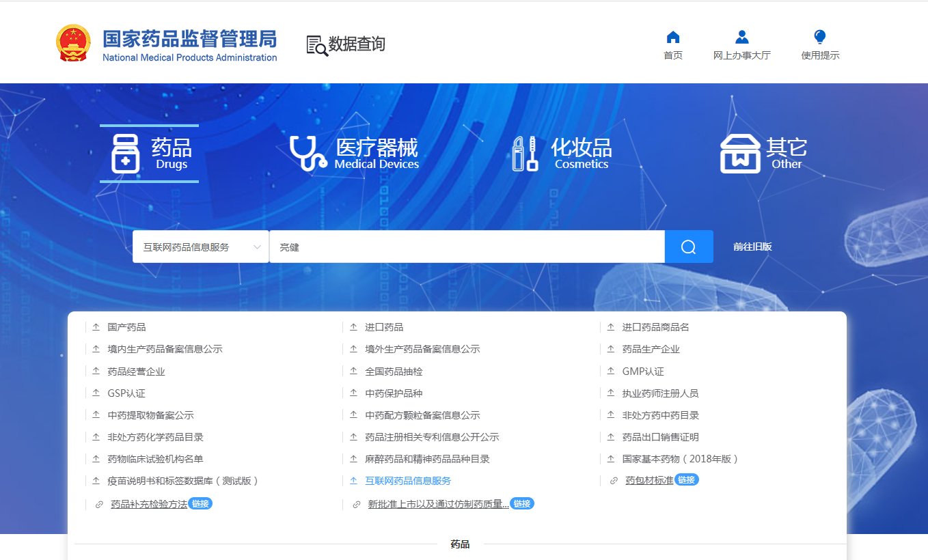Switch to the 药品 Drugs tab

[150, 154]
